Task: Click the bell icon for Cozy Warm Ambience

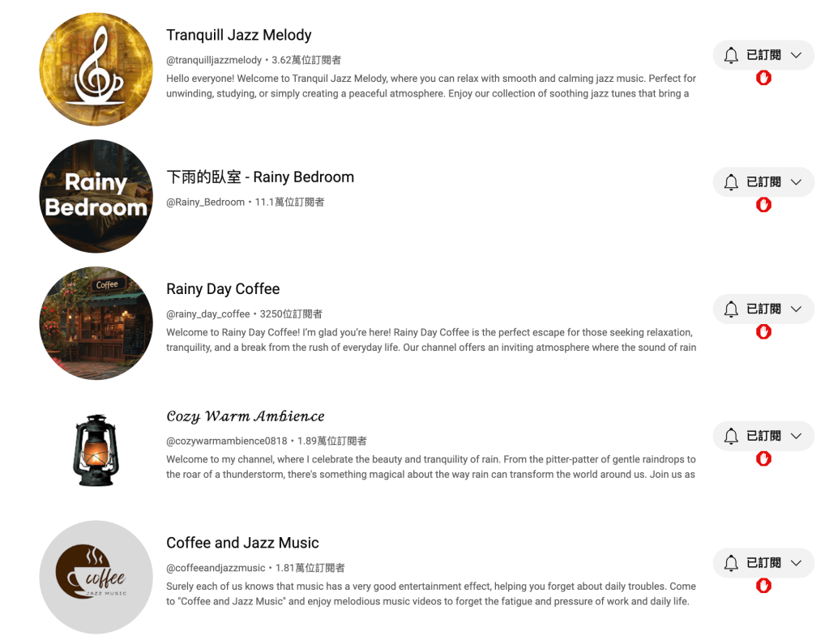Action: 731,436
